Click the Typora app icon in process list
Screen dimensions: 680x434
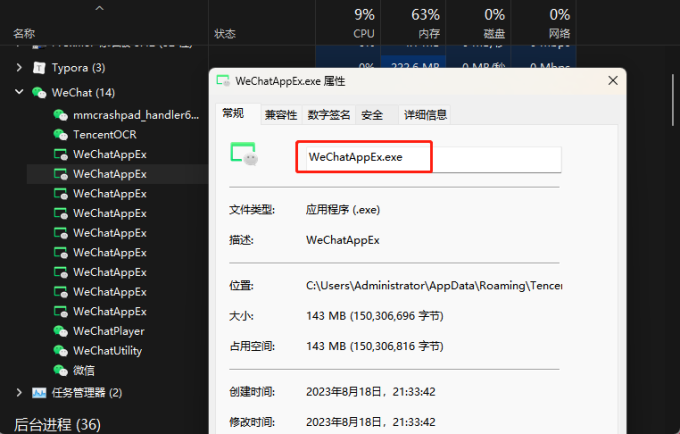click(x=39, y=68)
